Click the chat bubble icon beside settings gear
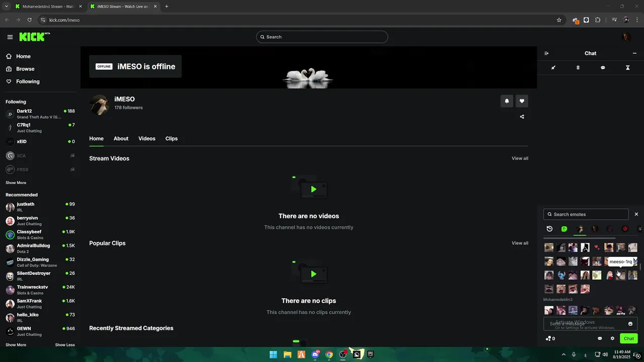Image resolution: width=644 pixels, height=362 pixels. (x=600, y=338)
